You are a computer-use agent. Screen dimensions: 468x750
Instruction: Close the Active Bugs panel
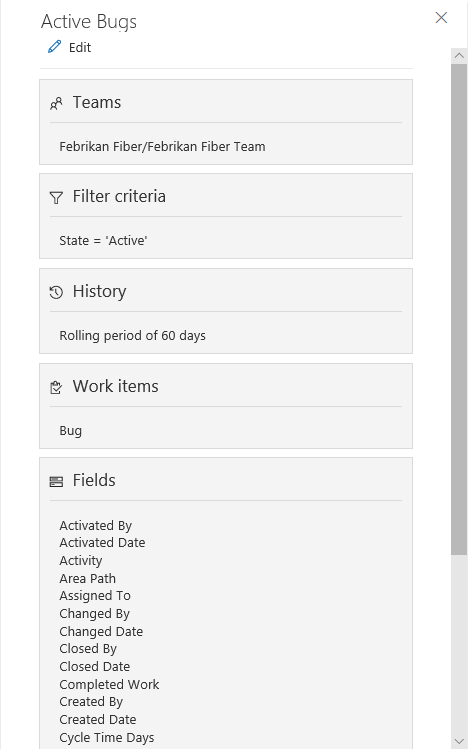pyautogui.click(x=441, y=18)
